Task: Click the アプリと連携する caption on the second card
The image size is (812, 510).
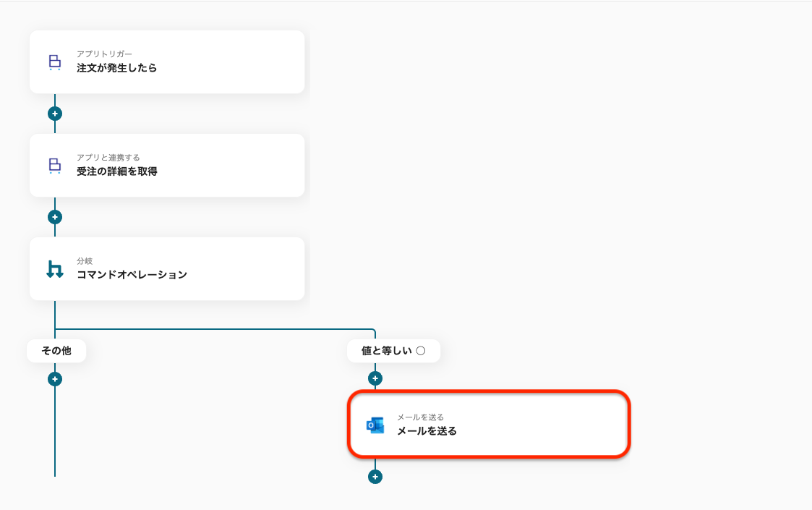Action: 108,158
